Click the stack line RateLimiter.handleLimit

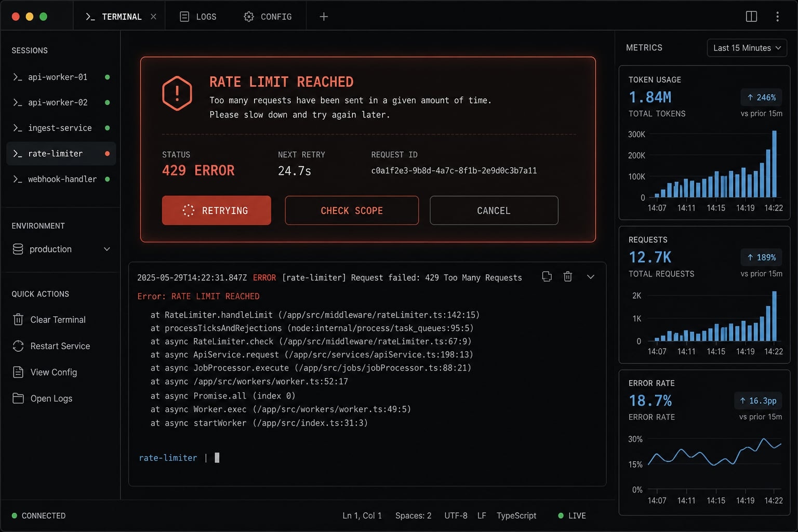click(315, 315)
